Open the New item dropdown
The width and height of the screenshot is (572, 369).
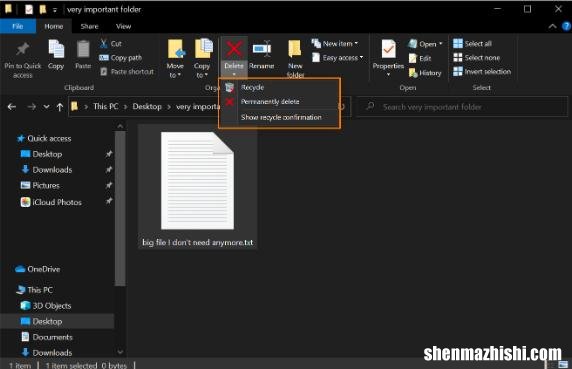pyautogui.click(x=335, y=44)
